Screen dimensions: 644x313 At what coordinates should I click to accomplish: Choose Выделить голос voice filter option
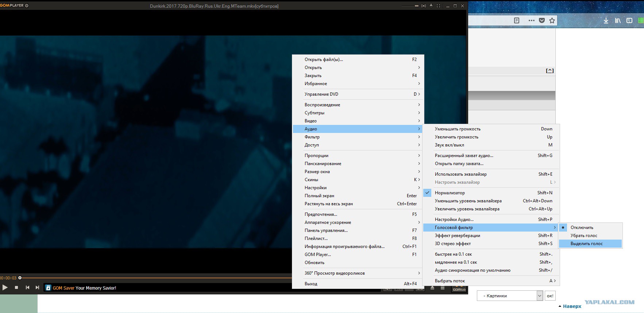tap(586, 244)
